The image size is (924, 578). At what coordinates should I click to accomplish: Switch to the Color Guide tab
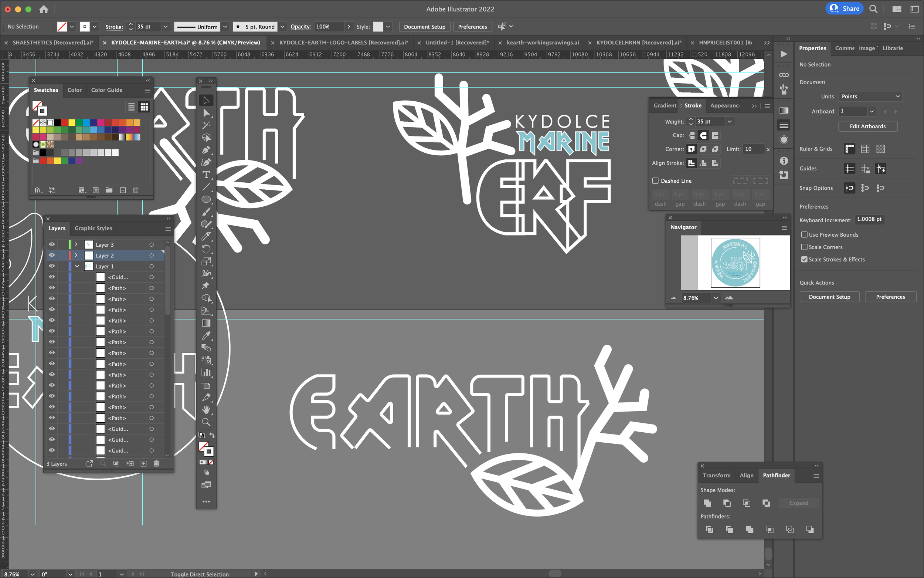tap(106, 90)
